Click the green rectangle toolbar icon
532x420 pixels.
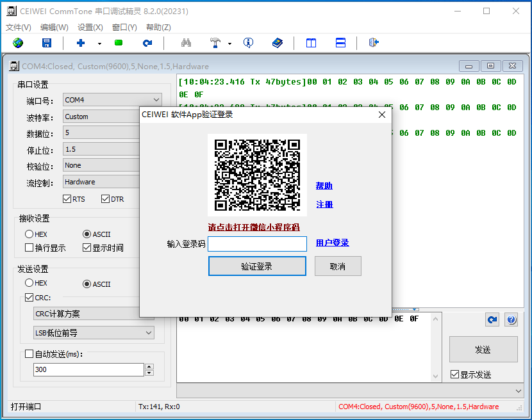pos(119,43)
